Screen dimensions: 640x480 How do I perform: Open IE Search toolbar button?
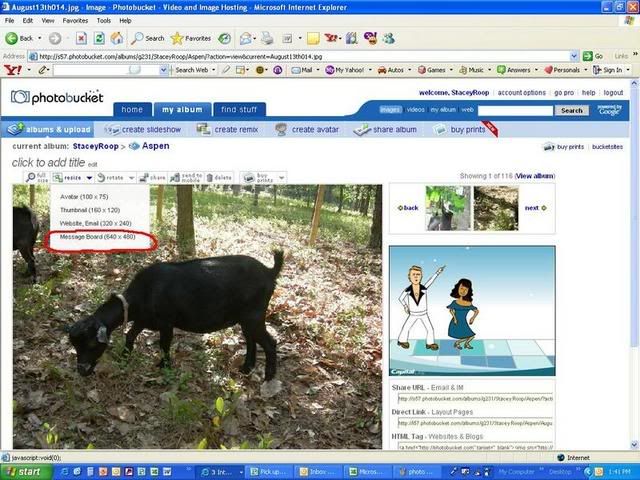tap(147, 38)
